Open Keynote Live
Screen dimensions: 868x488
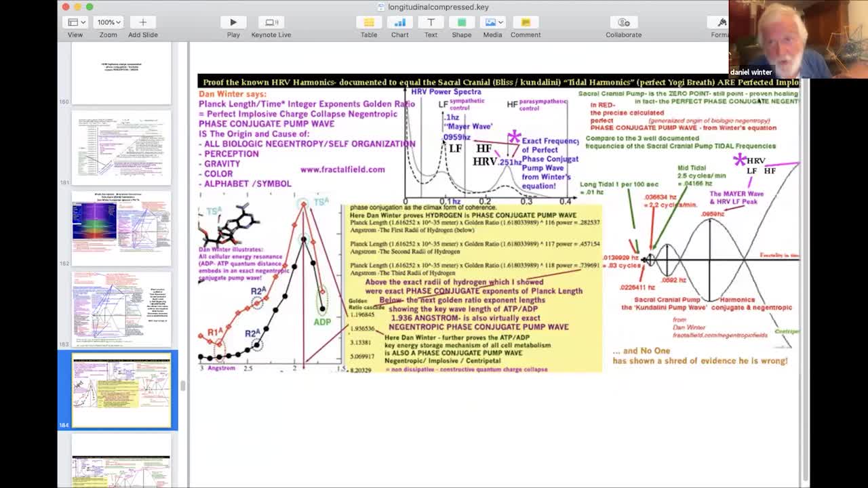pos(271,22)
